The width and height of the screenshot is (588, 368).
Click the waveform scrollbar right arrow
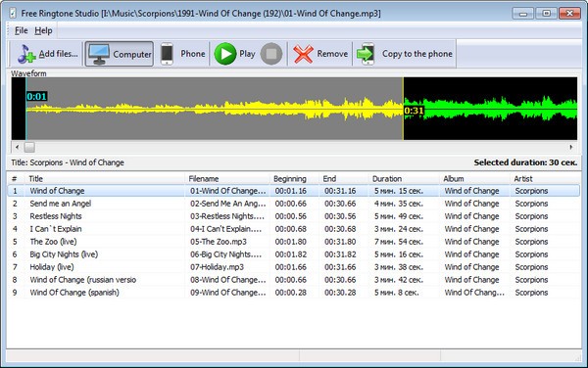pyautogui.click(x=571, y=147)
